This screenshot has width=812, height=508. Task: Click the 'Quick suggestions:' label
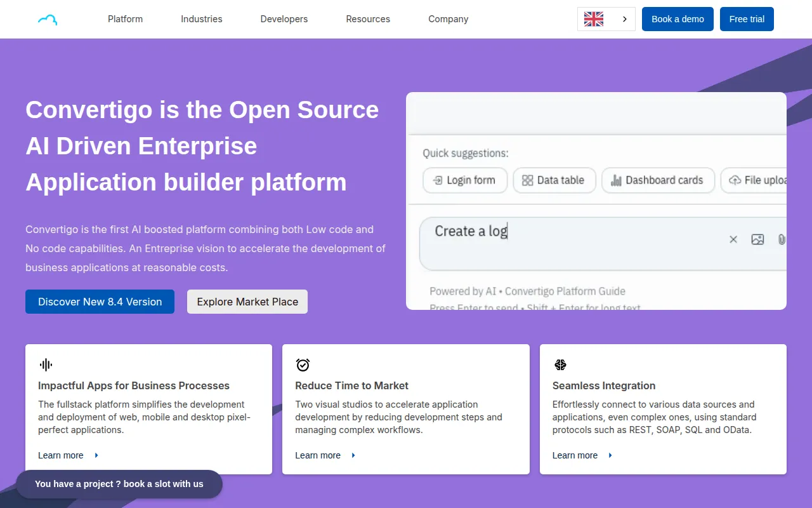tap(466, 153)
